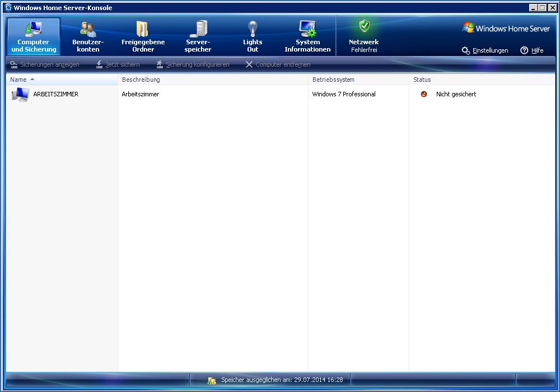
Task: Click the storage balancing icon in status bar
Action: pyautogui.click(x=212, y=381)
